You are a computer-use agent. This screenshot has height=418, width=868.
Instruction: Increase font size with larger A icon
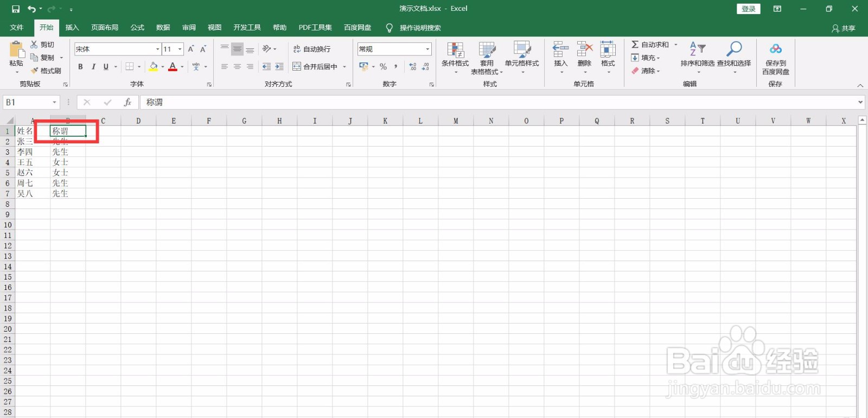191,49
